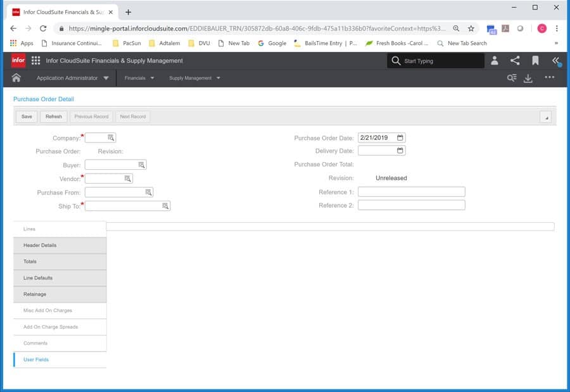Open Ship To lookup icon
Screen dimensions: 570x392
click(165, 206)
